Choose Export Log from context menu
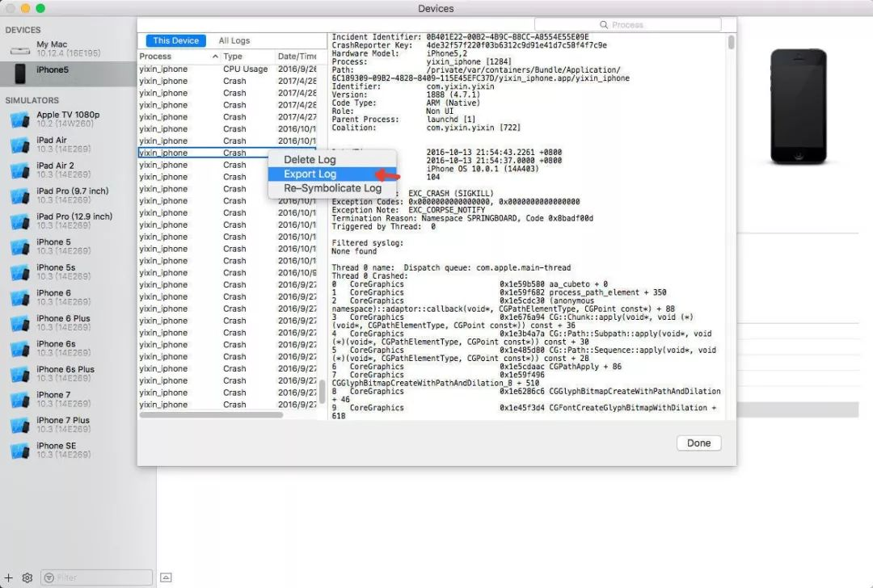The height and width of the screenshot is (588, 873). coord(332,174)
